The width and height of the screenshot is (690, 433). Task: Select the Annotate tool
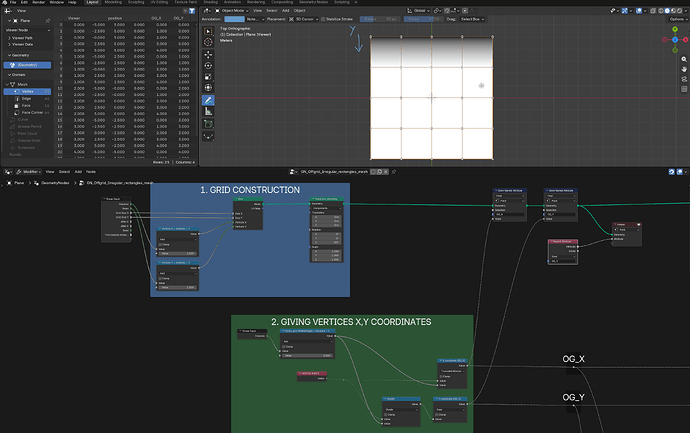click(208, 100)
